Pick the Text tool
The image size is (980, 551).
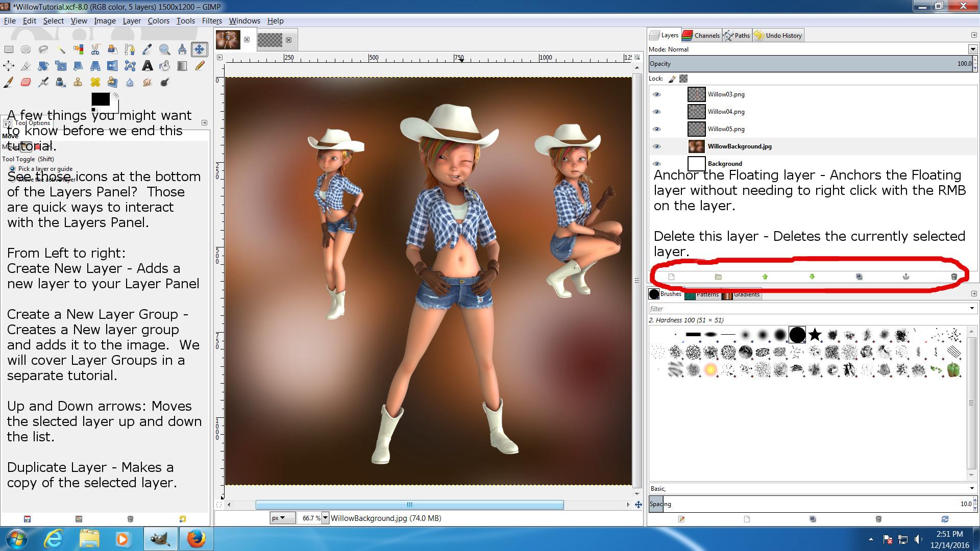pyautogui.click(x=147, y=66)
